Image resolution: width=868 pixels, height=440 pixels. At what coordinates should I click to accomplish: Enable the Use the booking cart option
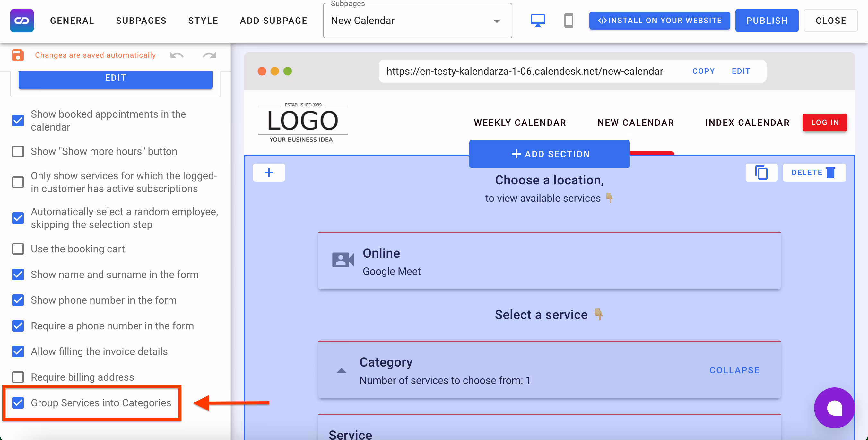[x=18, y=249]
